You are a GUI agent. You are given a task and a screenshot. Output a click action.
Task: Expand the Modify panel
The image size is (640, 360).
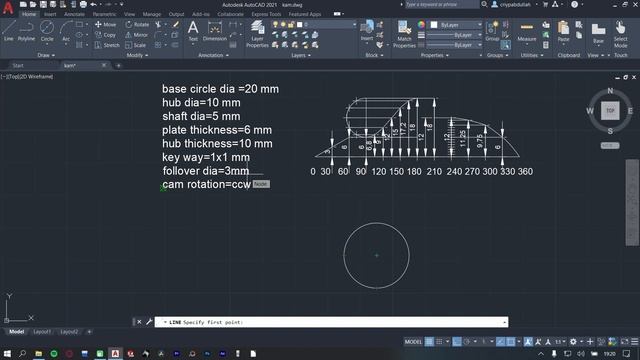coord(137,55)
